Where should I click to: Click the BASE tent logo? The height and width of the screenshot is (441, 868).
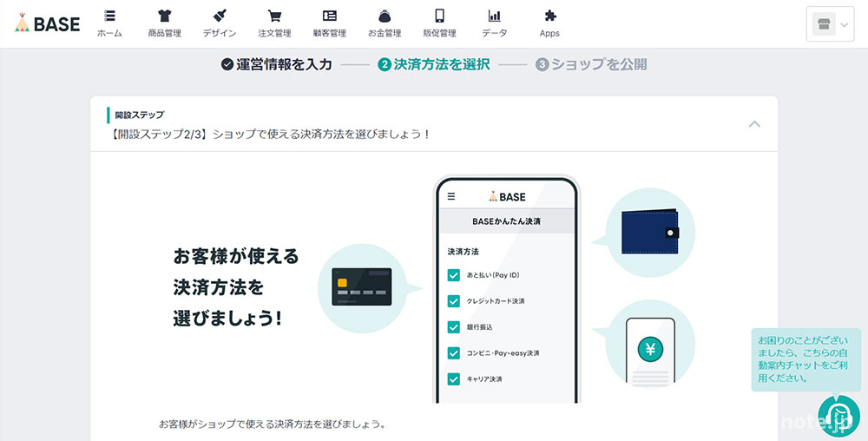pyautogui.click(x=48, y=23)
